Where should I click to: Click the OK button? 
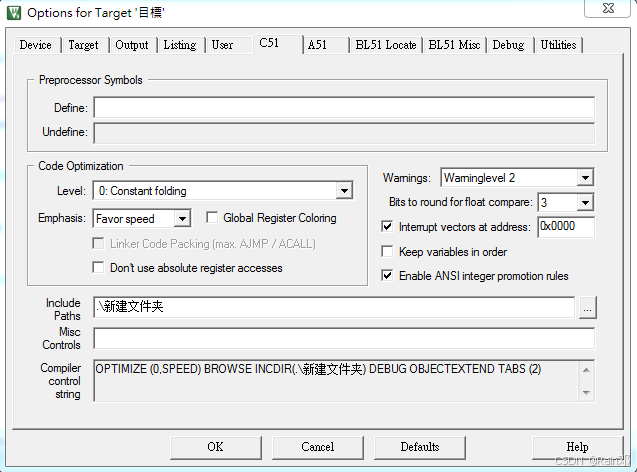click(215, 447)
